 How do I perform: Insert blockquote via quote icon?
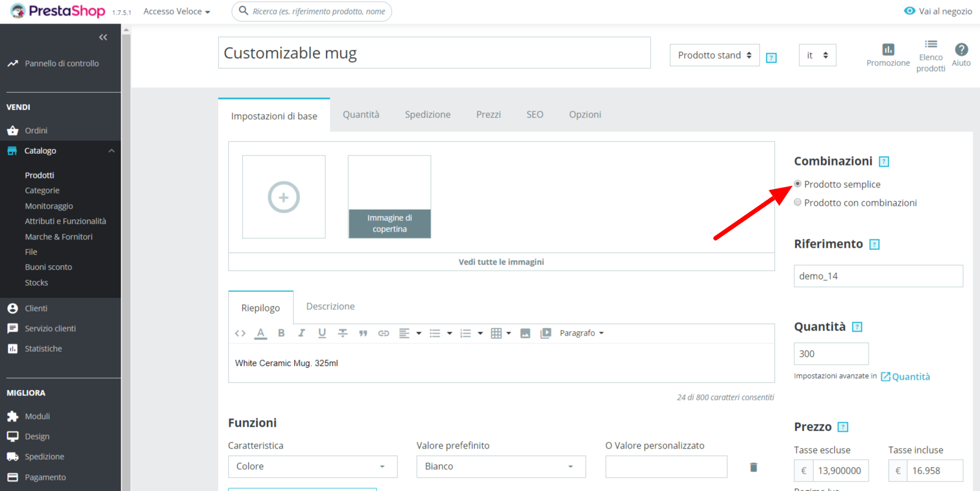[x=363, y=333]
